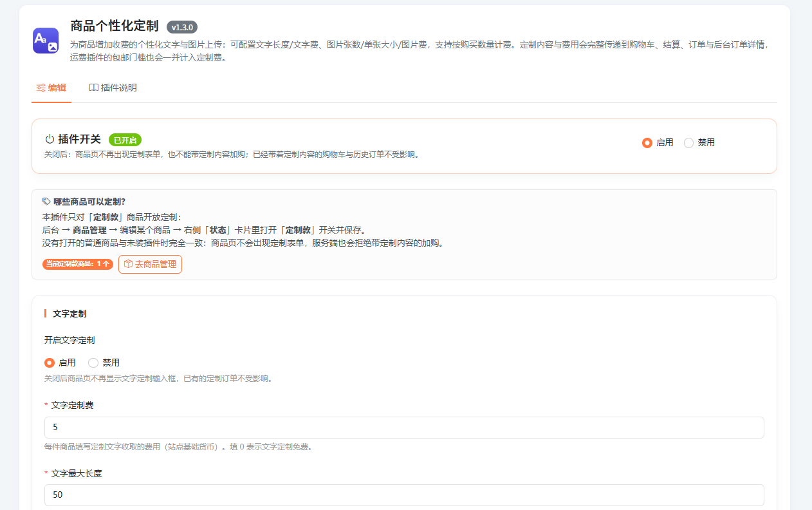Click the 文字最大长度 field label

point(77,473)
